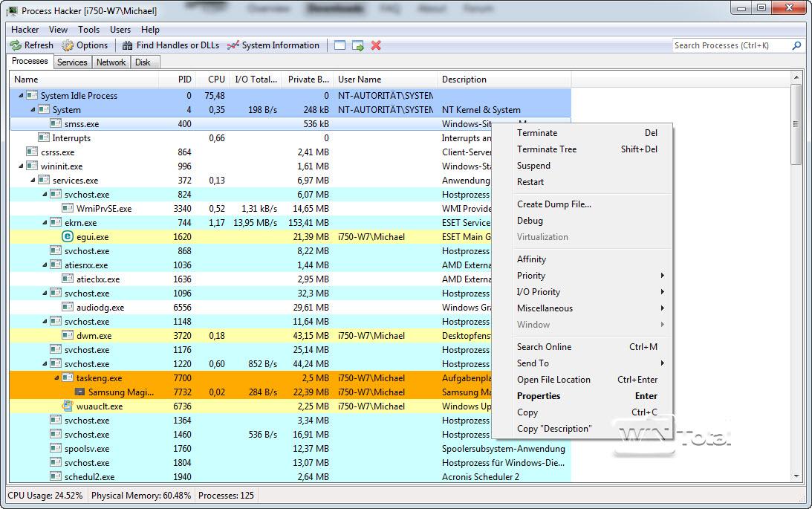Collapse the System Idle Process tree node

(21, 96)
